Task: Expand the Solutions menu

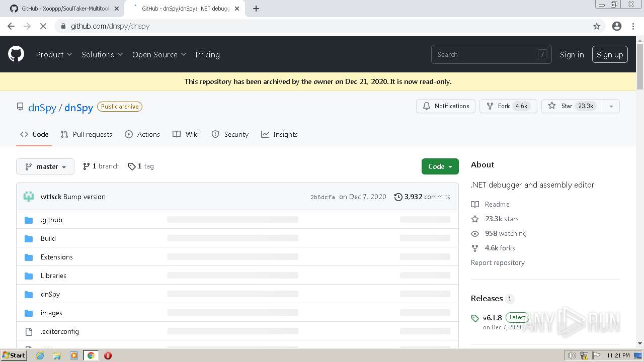Action: point(102,54)
